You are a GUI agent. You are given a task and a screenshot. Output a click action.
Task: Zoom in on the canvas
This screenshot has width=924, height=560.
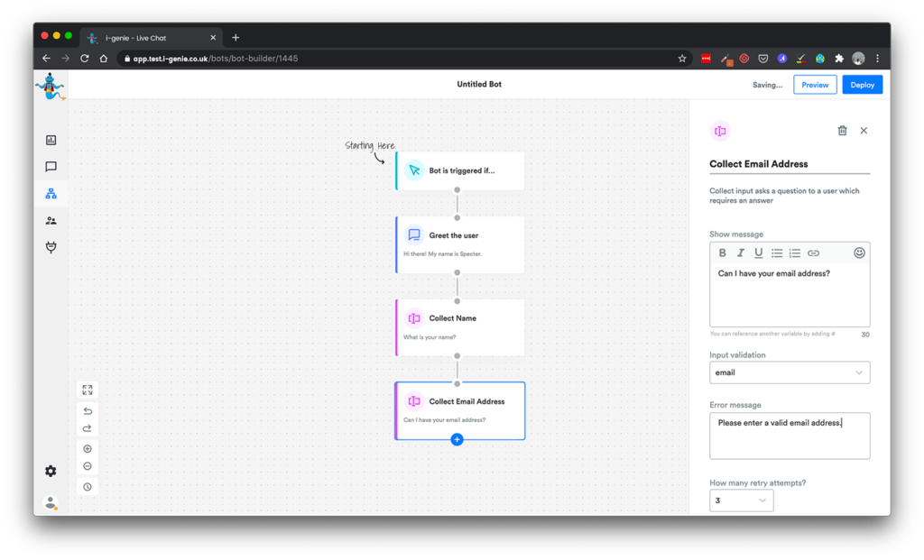click(x=88, y=449)
